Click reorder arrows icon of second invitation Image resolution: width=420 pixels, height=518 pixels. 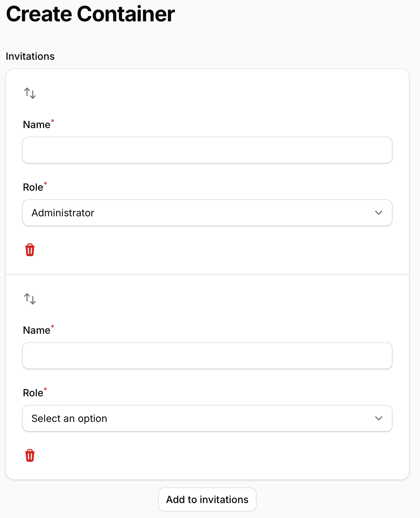point(30,299)
